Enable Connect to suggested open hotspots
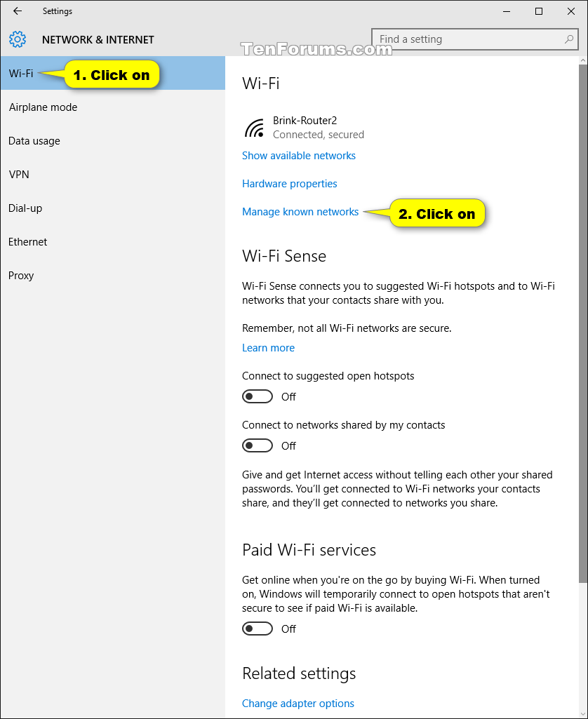The image size is (588, 719). click(258, 396)
